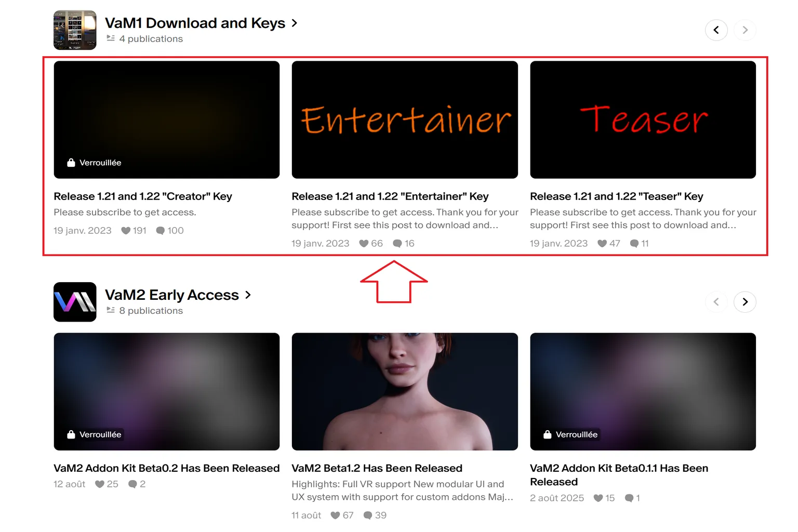Open post VaM2 Addon Kit Beta0.1.1 Has Been Released
Image resolution: width=798 pixels, height=532 pixels.
pos(619,475)
